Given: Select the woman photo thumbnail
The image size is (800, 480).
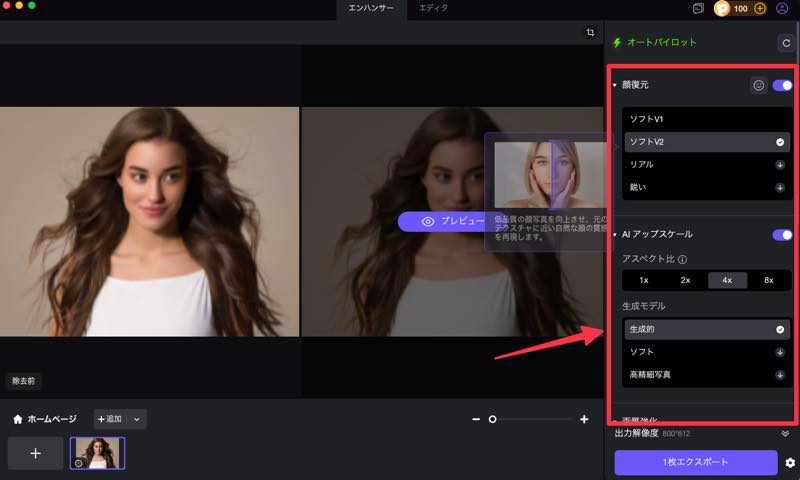Looking at the screenshot, I should point(97,453).
